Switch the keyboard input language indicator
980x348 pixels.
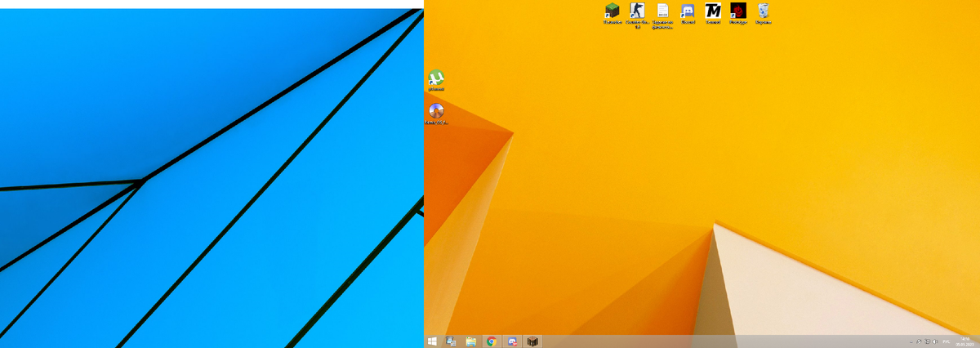tap(946, 342)
